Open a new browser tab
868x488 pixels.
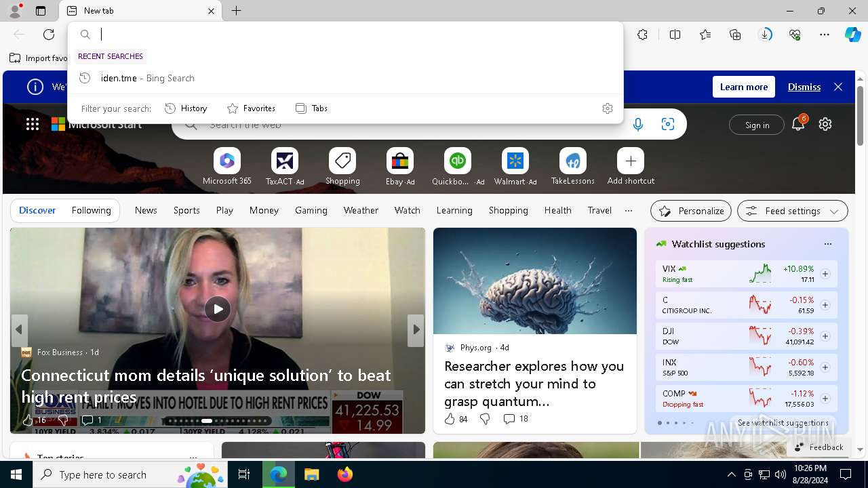[x=236, y=11]
